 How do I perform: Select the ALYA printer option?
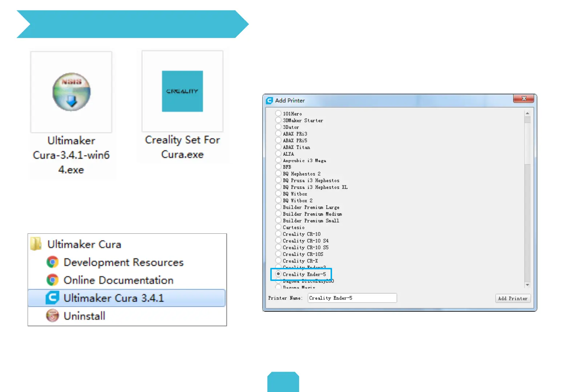pos(278,154)
